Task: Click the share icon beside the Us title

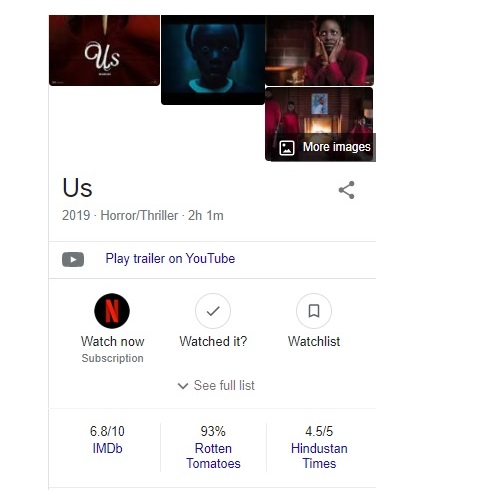Action: (346, 190)
